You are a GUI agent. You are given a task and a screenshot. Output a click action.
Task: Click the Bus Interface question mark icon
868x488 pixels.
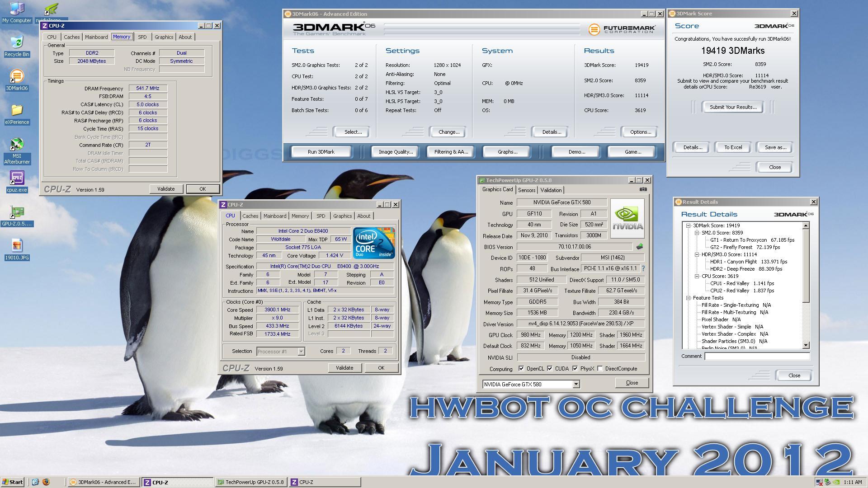(643, 268)
